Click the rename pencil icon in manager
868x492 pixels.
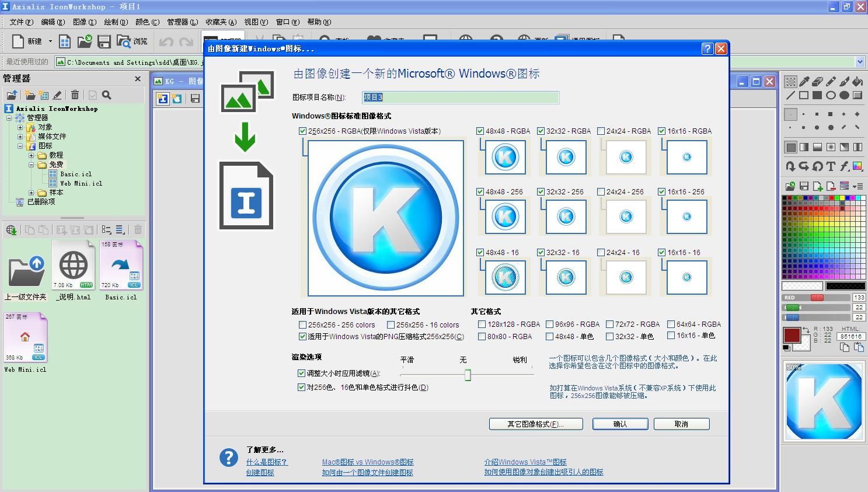[57, 95]
